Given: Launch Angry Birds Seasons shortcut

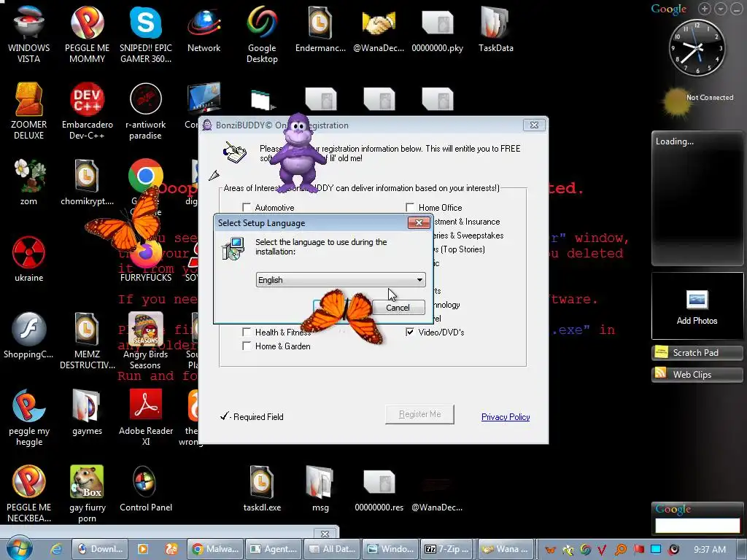Looking at the screenshot, I should pyautogui.click(x=146, y=341).
